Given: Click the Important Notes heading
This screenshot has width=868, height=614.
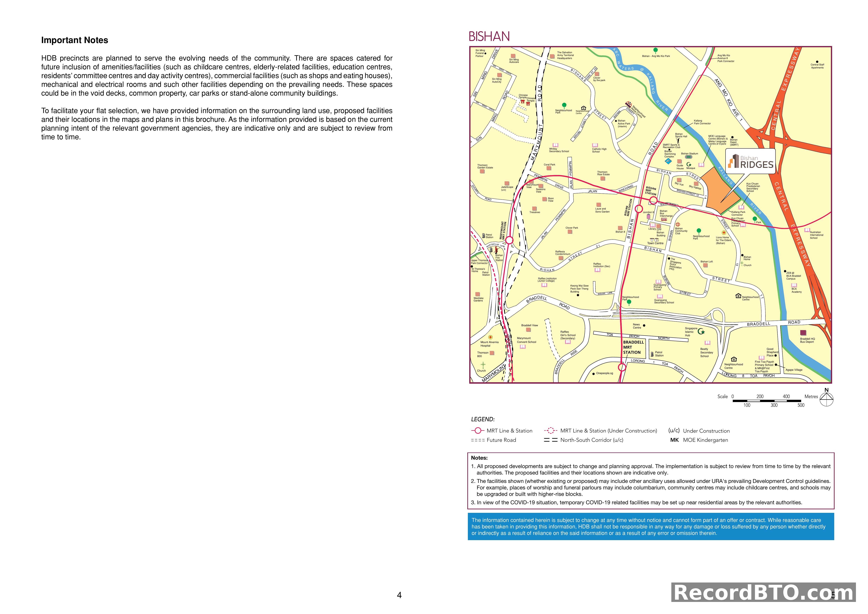Looking at the screenshot, I should point(75,39).
